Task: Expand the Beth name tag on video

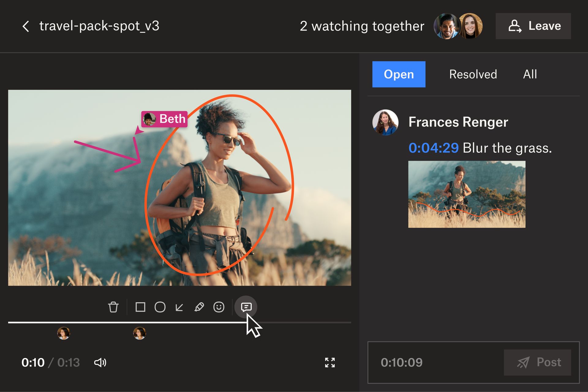Action: [x=164, y=119]
